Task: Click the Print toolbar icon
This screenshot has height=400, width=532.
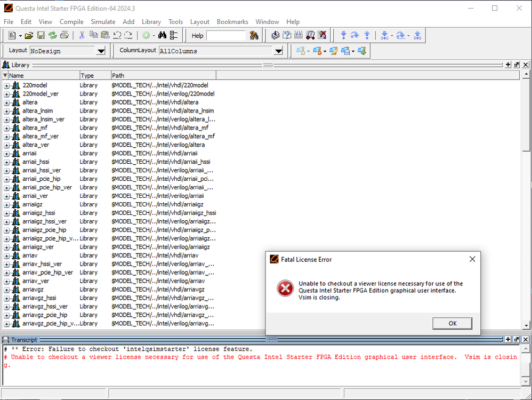Action: (x=64, y=35)
